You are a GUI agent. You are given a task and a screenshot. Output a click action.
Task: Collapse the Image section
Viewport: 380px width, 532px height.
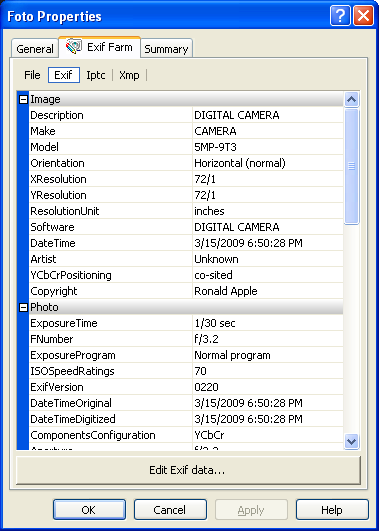point(23,100)
